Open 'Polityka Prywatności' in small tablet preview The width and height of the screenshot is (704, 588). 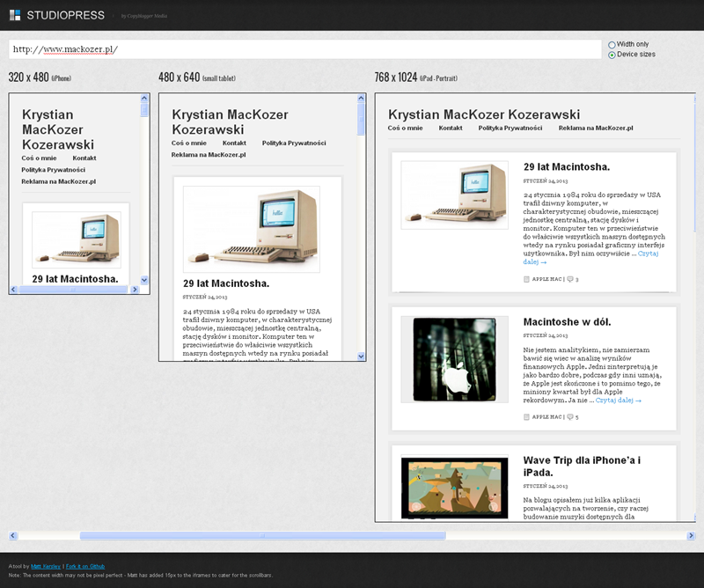click(x=294, y=143)
